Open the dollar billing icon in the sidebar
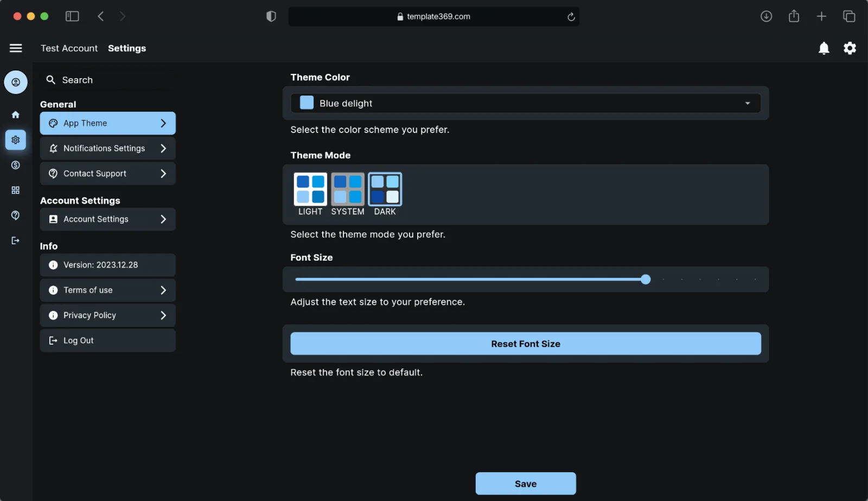Viewport: 868px width, 501px height. pos(16,165)
